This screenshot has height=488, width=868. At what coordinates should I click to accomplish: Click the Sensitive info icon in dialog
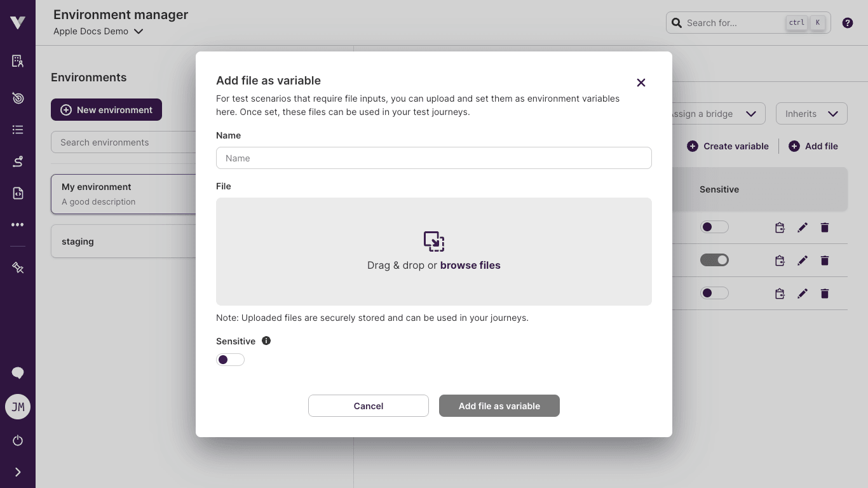266,341
